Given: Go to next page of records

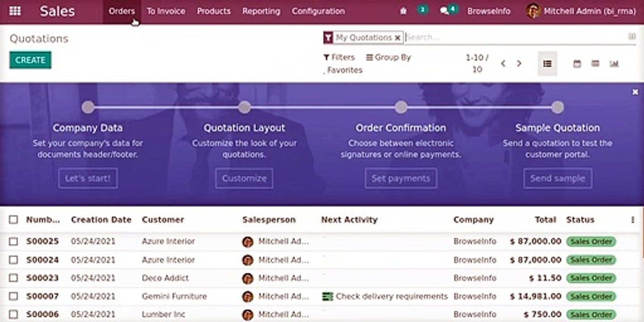Looking at the screenshot, I should point(519,64).
